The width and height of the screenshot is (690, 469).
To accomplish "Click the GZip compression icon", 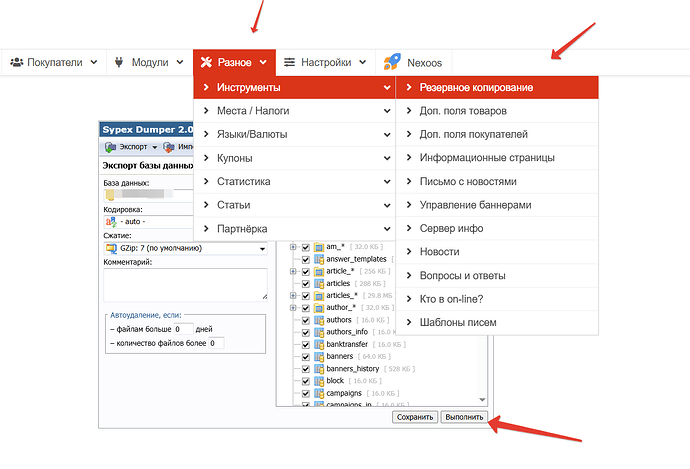I will pyautogui.click(x=111, y=249).
